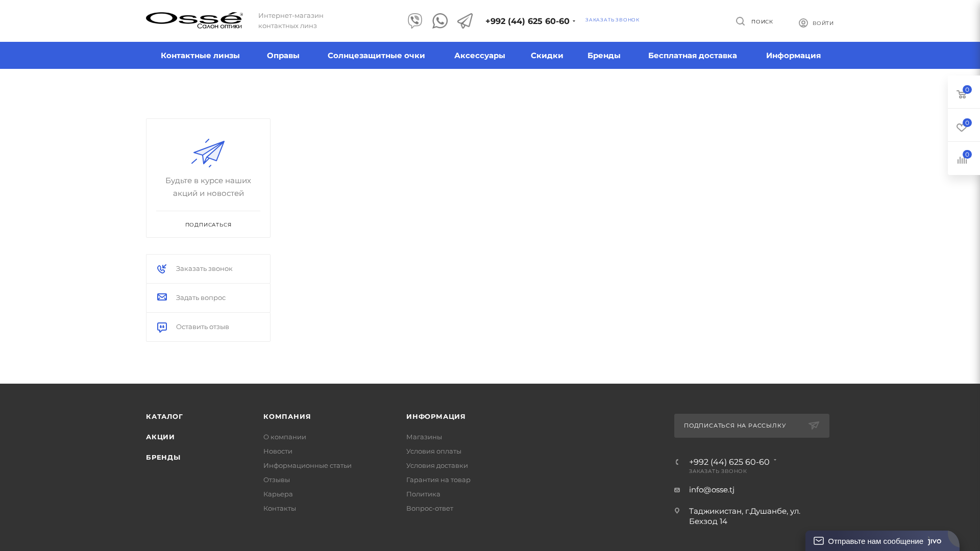The height and width of the screenshot is (551, 980).
Task: Open Информационные статьи footer link
Action: click(x=307, y=466)
